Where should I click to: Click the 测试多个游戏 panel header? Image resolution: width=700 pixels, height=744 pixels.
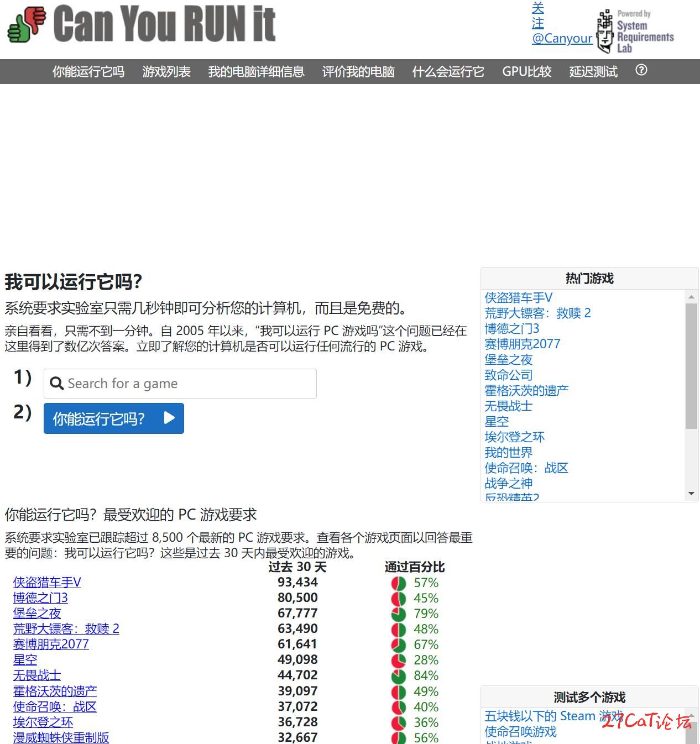click(589, 697)
